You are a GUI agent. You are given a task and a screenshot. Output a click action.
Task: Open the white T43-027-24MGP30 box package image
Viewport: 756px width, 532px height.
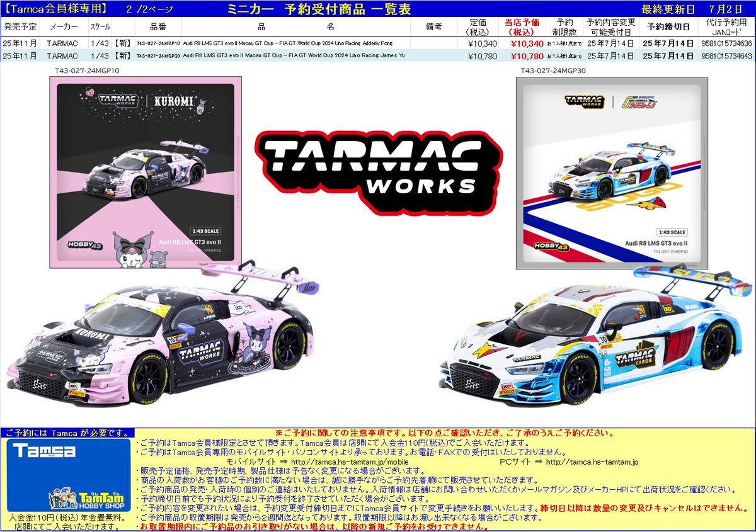tap(611, 174)
